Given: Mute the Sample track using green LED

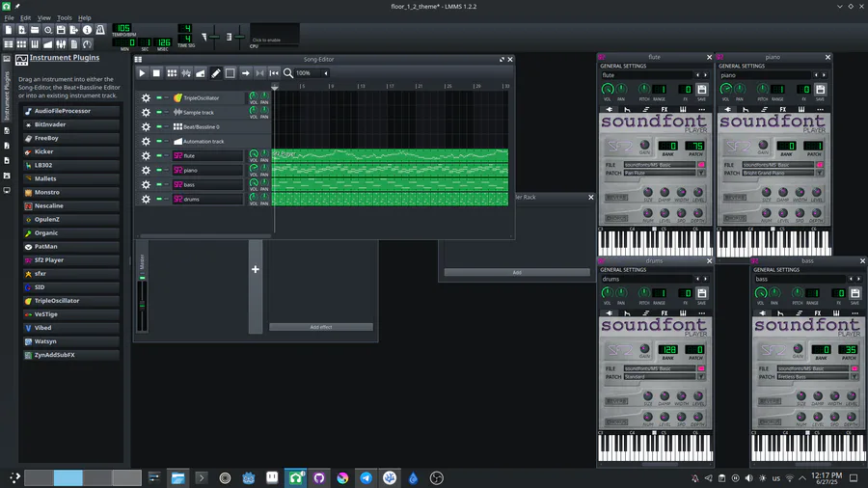Looking at the screenshot, I should [159, 112].
